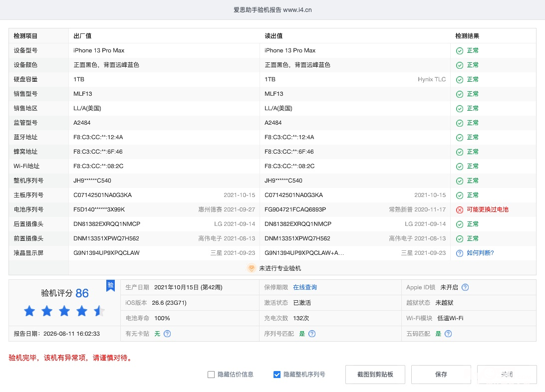545x392 pixels.
Task: Click the 检测项目 column header
Action: coord(25,36)
